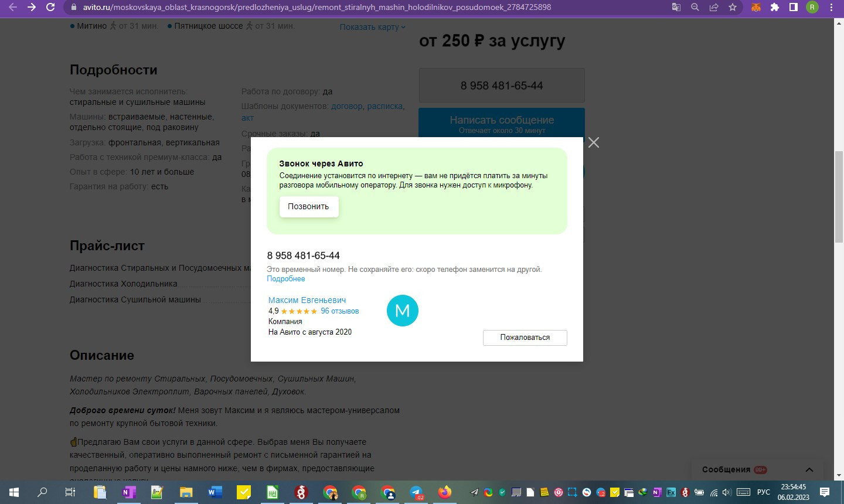Click Написать сообщение button behind popup
Viewport: 844px width, 504px height.
pos(502,122)
